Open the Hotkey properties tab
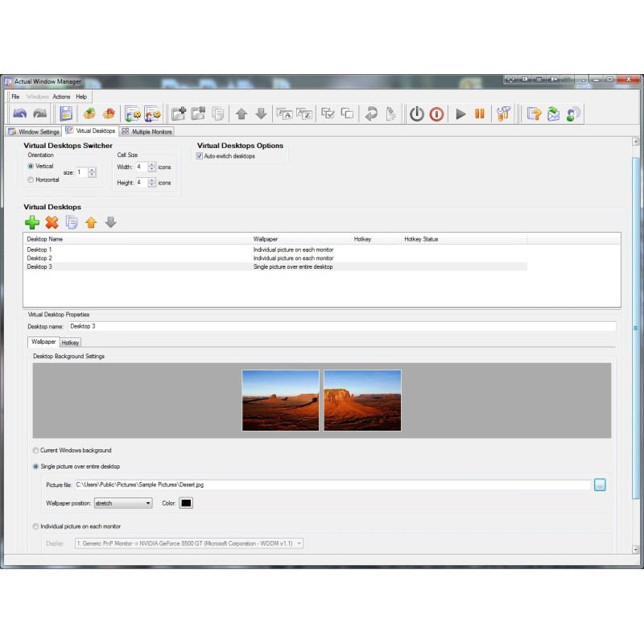The image size is (644, 644). [x=71, y=342]
